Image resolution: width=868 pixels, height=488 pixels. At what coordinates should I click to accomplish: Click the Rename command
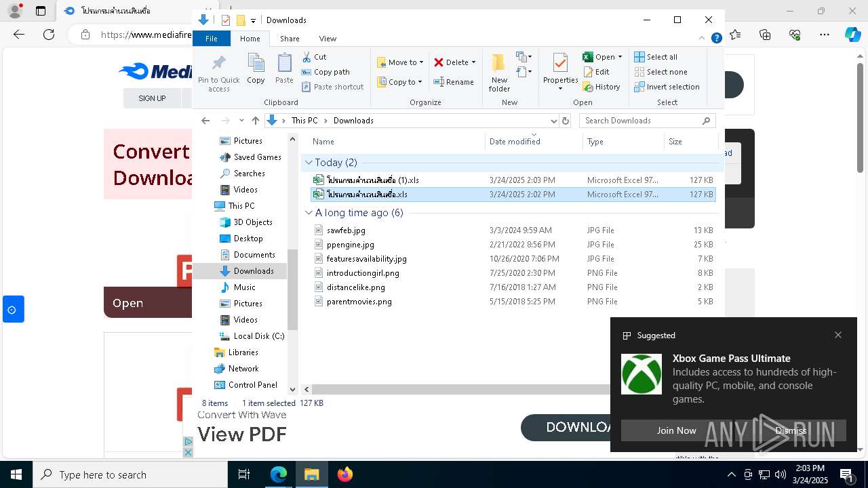coord(454,82)
